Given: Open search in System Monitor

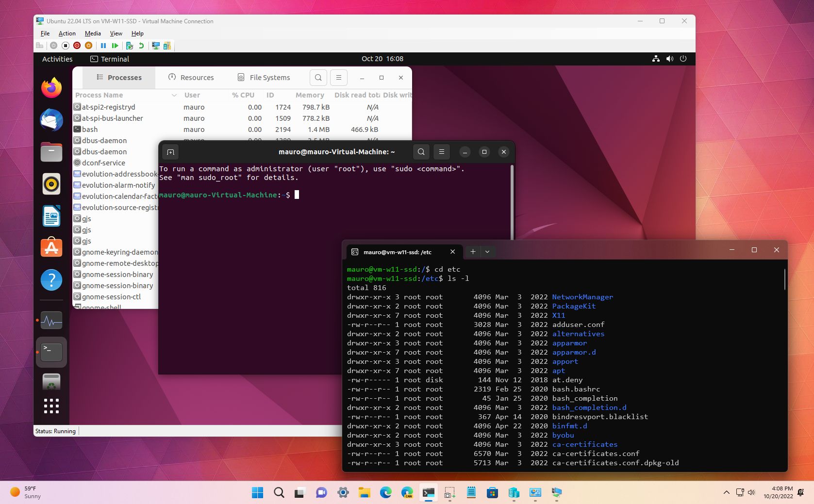Looking at the screenshot, I should pos(318,78).
